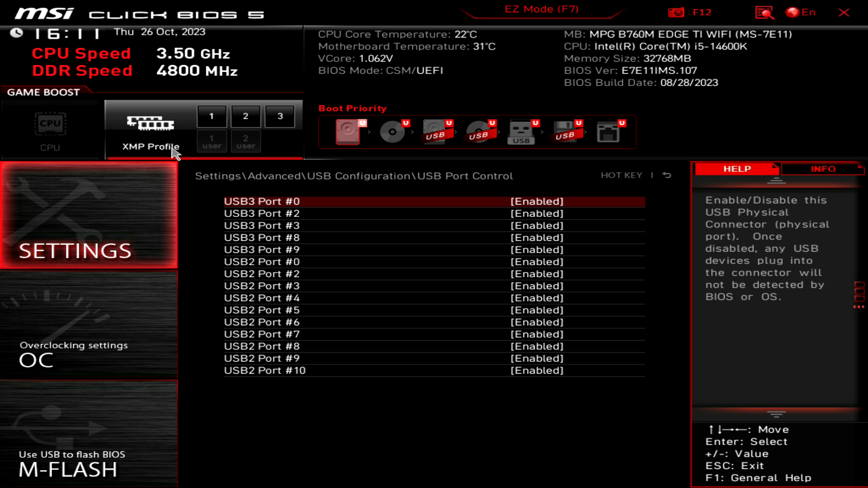Enable XMP profile 2
This screenshot has width=868, height=488.
pos(245,116)
